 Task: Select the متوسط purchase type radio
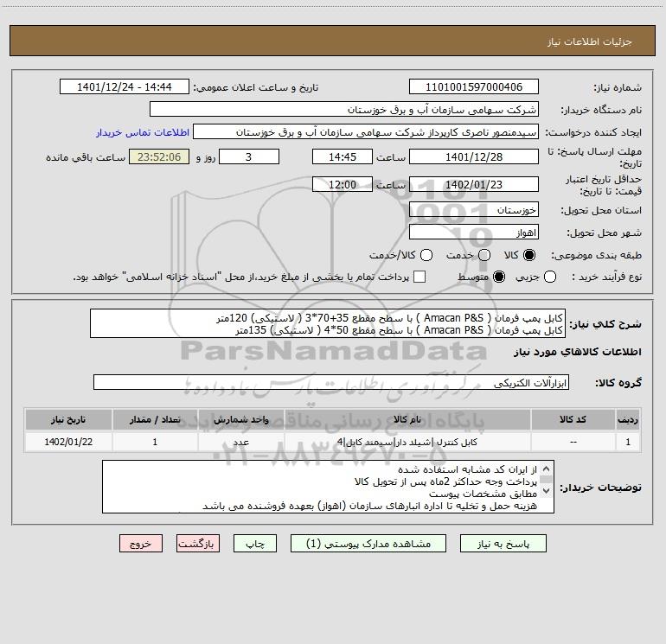tap(499, 277)
